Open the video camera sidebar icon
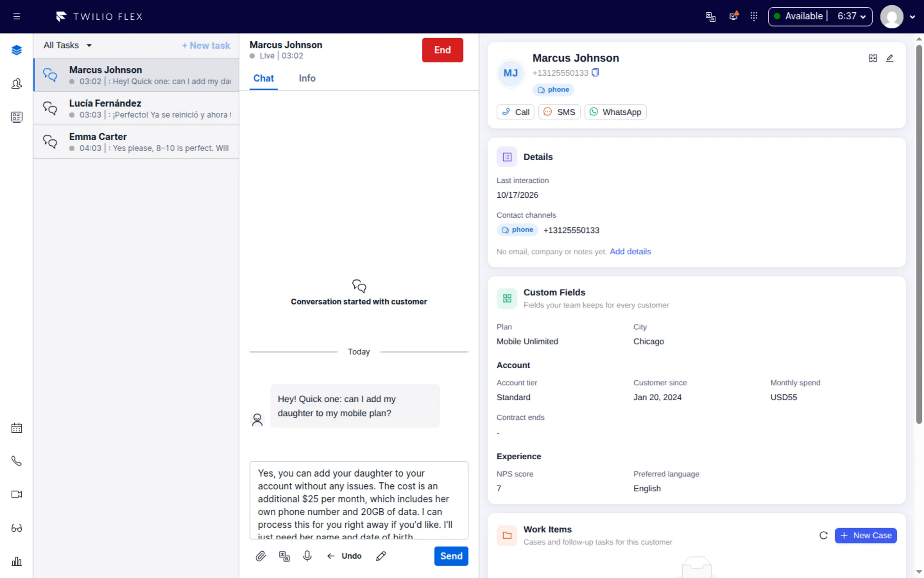 17,494
